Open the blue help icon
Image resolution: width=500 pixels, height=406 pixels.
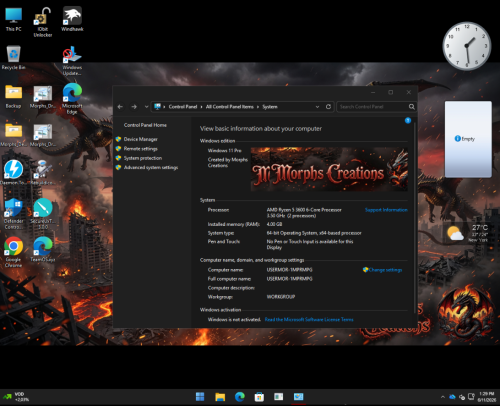pyautogui.click(x=408, y=120)
